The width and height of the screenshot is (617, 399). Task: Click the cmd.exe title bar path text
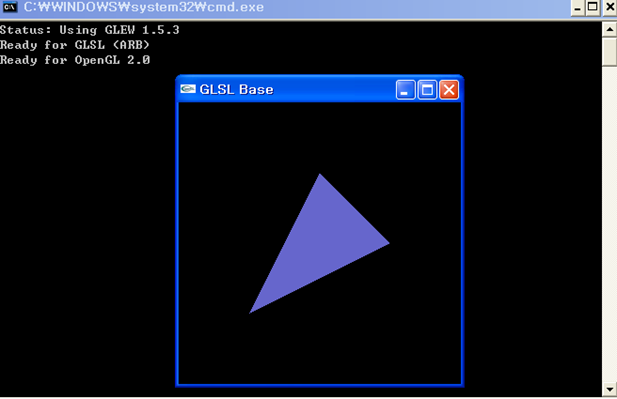pos(144,7)
